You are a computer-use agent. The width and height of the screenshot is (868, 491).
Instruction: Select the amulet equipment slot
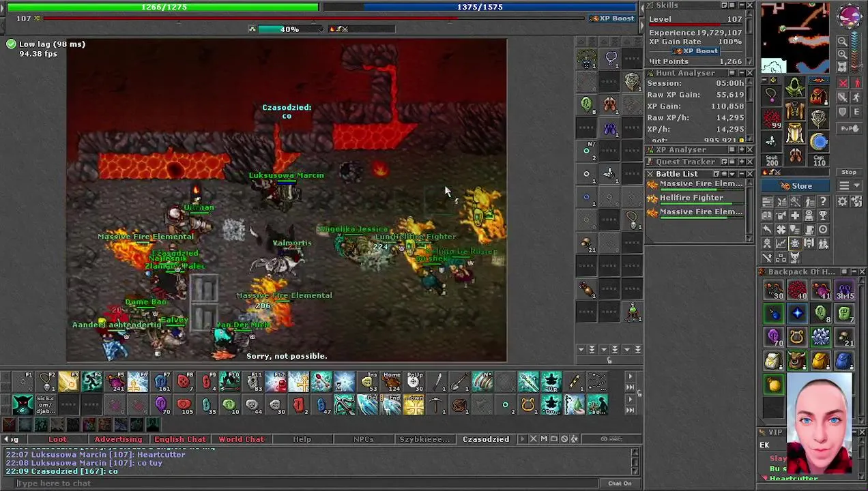[x=771, y=94]
